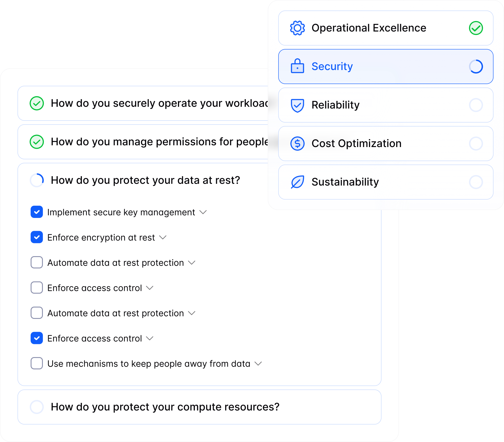The image size is (504, 442).
Task: Open How do you manage permissions question
Action: (143, 142)
